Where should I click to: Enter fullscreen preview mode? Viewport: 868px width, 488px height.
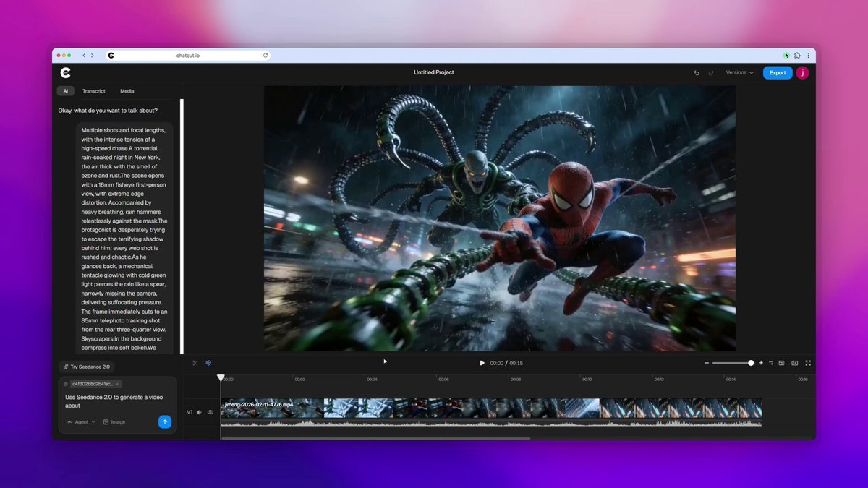[808, 363]
